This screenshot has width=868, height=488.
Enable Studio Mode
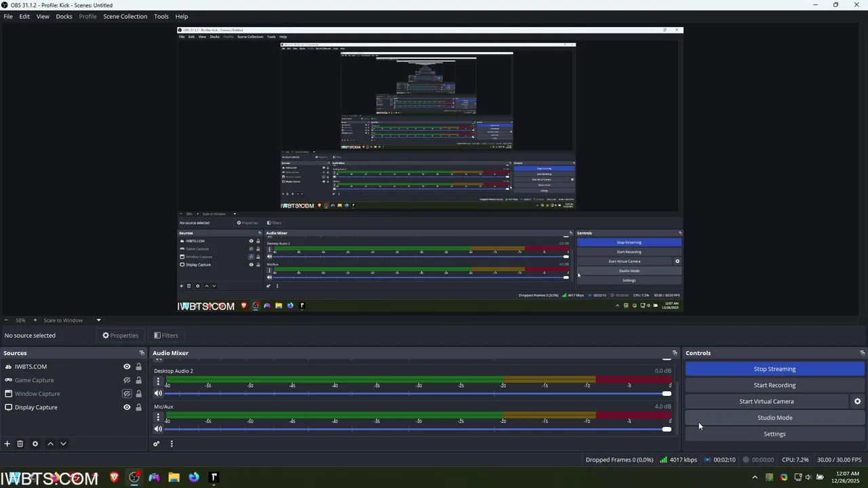coord(774,418)
